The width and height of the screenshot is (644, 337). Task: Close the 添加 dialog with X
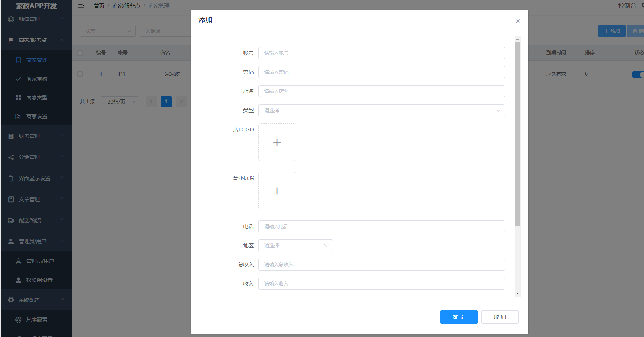518,21
